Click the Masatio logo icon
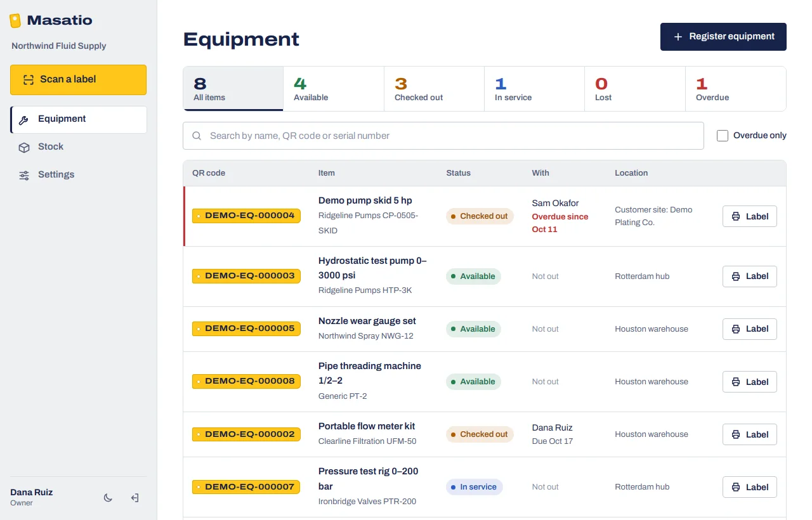 [15, 21]
